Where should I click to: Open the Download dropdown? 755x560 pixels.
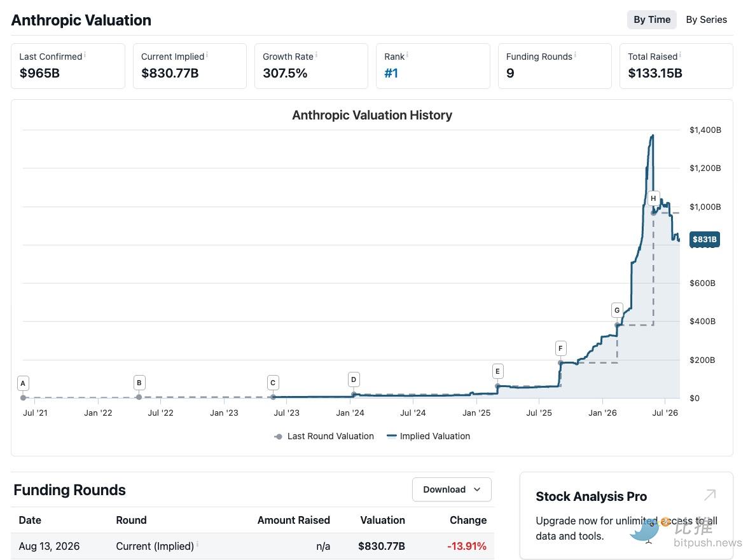[452, 489]
